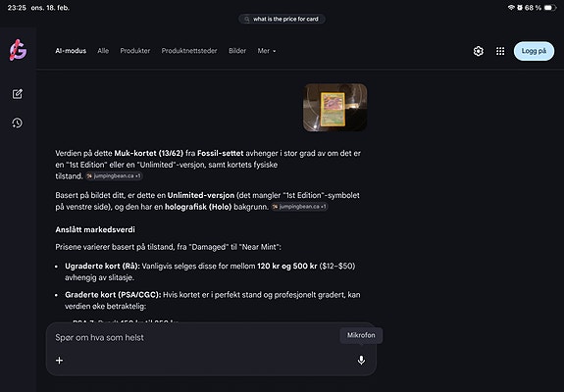Open the settings gear icon
Screen dimensions: 564x392
click(x=478, y=51)
